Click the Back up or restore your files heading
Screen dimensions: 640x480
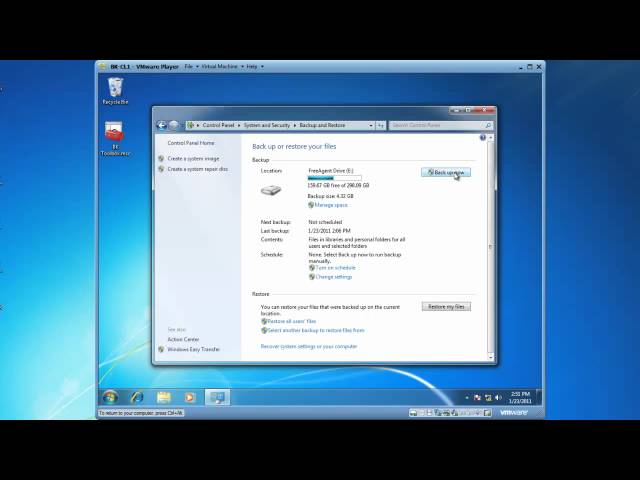click(294, 146)
